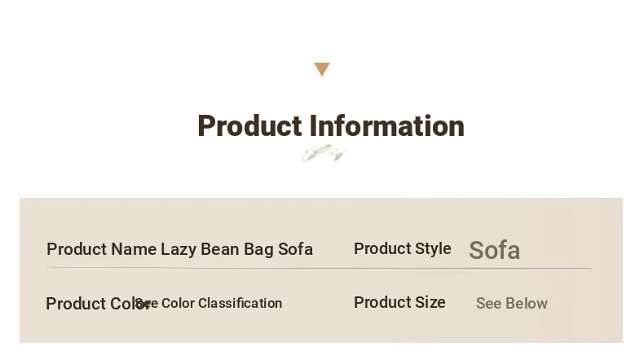The image size is (644, 364).
Task: Click the large gray Sofa value
Action: coord(494,250)
